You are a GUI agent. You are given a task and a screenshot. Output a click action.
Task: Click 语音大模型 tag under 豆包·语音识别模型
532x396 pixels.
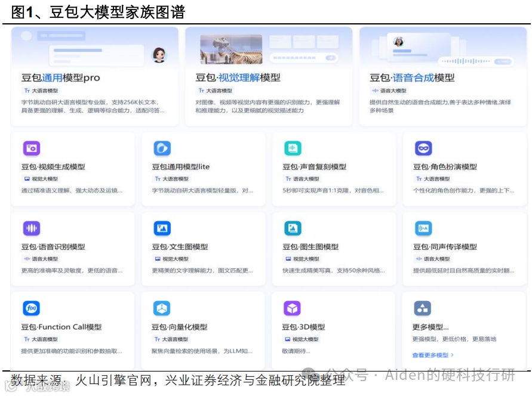pyautogui.click(x=41, y=259)
